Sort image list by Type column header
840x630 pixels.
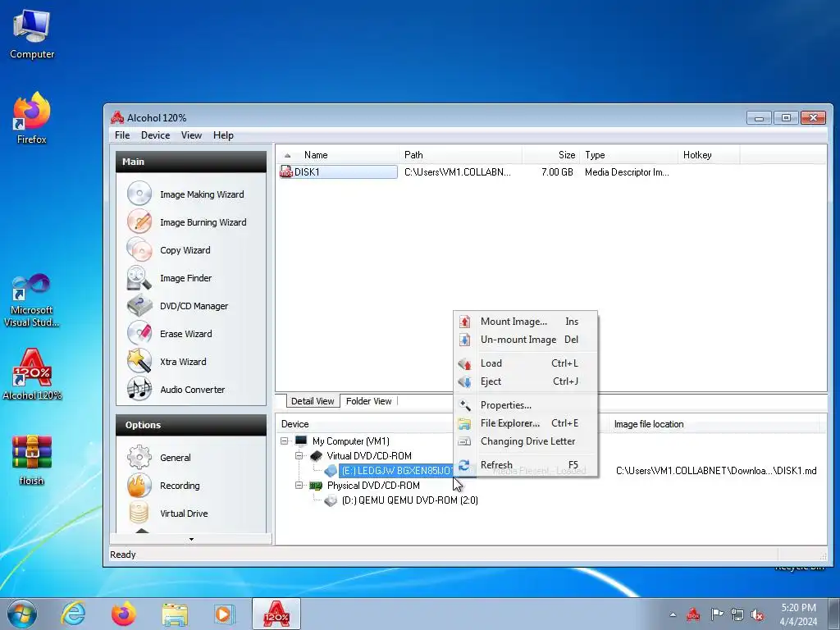[628, 155]
